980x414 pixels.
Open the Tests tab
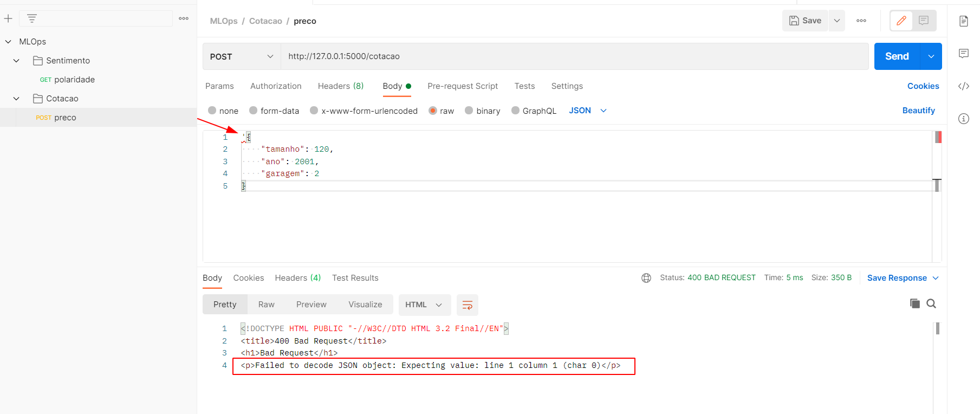[524, 86]
